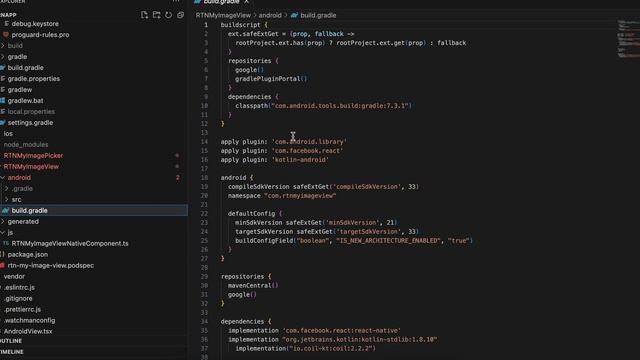This screenshot has width=640, height=360.
Task: Expand the Outline panel section
Action: click(x=11, y=341)
